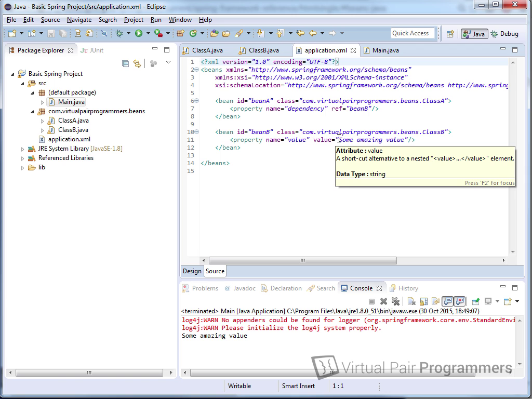This screenshot has width=532, height=399.
Task: Toggle Link with Editor in Package Explorer
Action: pyautogui.click(x=137, y=63)
